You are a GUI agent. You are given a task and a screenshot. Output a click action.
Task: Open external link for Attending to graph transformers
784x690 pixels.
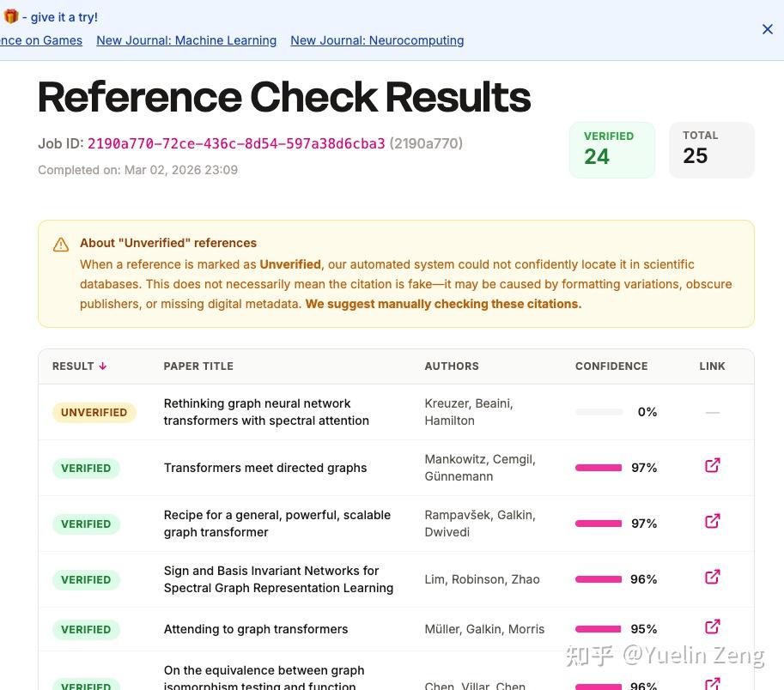point(712,626)
